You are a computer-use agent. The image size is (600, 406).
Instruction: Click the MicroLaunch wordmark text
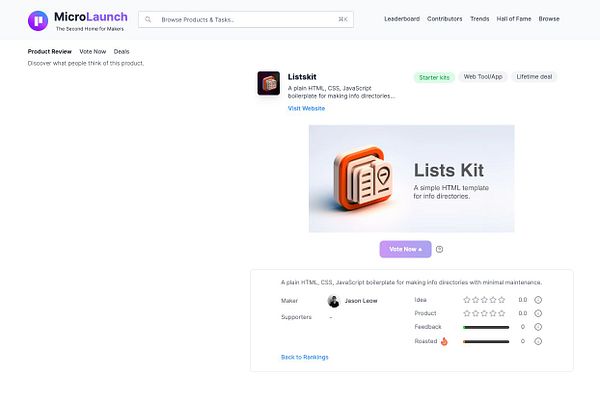click(91, 17)
